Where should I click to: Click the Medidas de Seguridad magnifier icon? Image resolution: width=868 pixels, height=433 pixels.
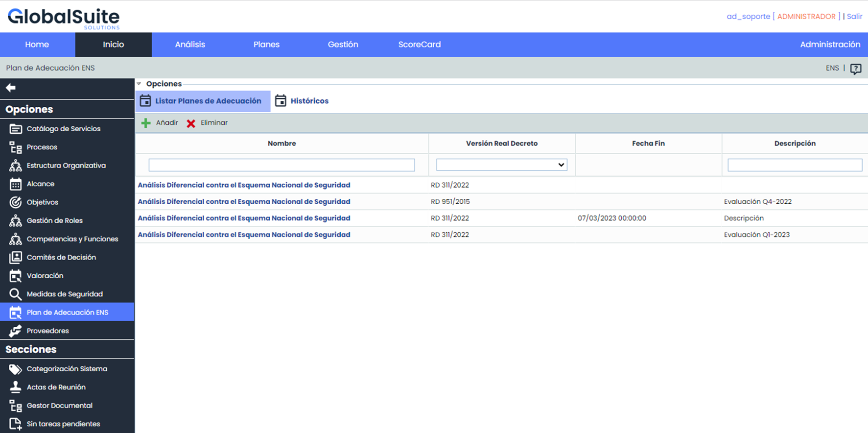(15, 294)
